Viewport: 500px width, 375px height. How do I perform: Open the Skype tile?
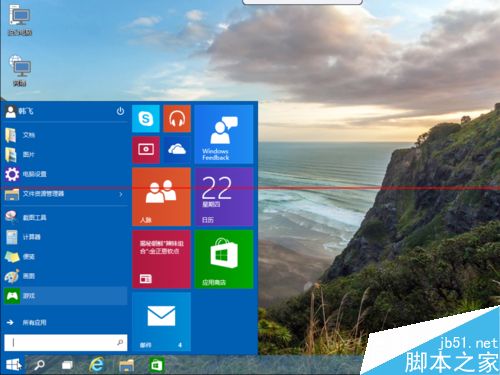[x=146, y=119]
